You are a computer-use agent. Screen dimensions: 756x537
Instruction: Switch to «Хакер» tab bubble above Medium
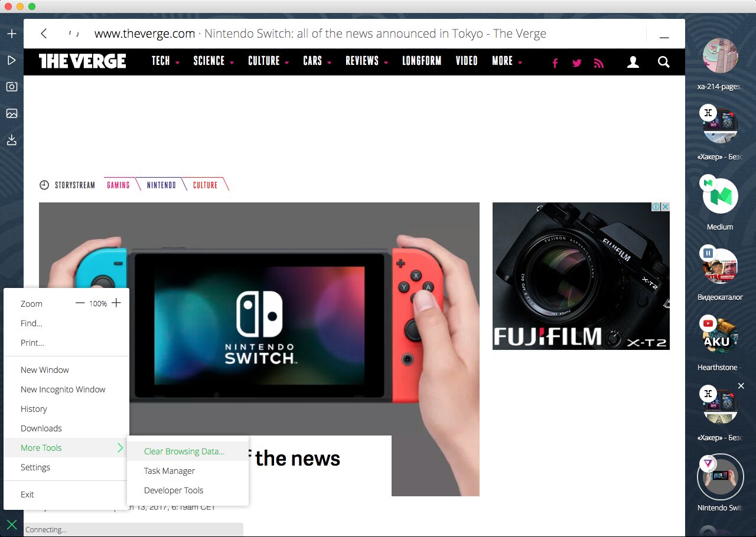(720, 126)
